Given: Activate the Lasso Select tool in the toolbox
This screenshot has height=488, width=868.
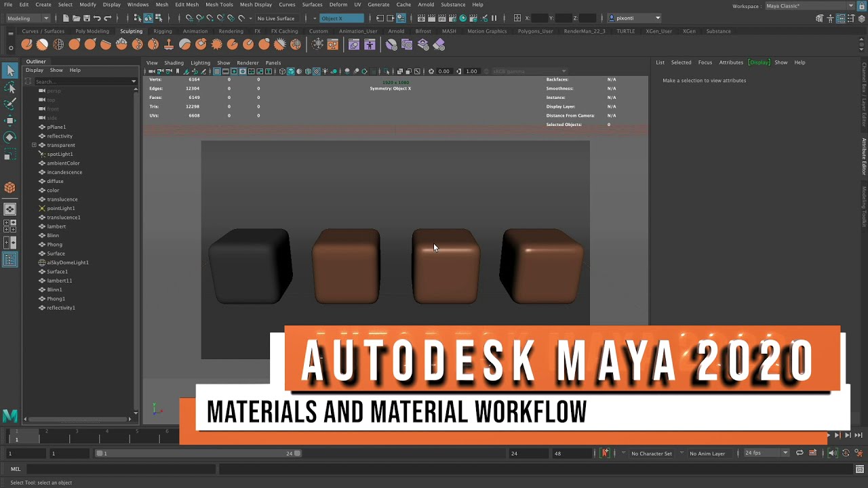Looking at the screenshot, I should pyautogui.click(x=10, y=87).
